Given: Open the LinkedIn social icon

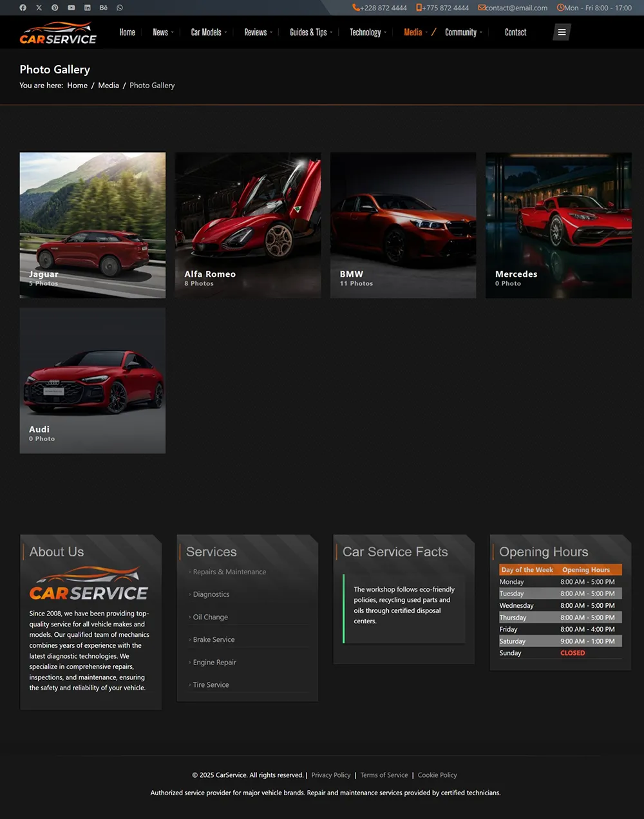Looking at the screenshot, I should [x=88, y=8].
